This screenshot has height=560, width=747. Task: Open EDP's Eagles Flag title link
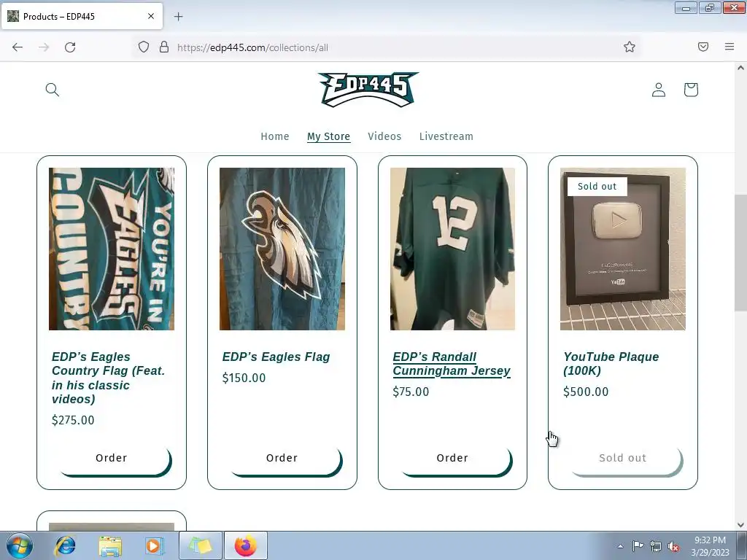click(x=276, y=357)
